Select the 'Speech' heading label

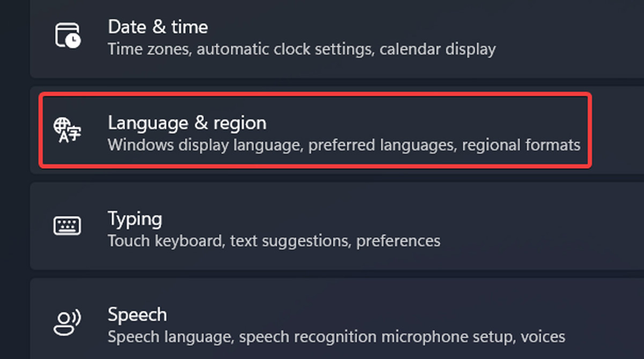click(x=137, y=314)
